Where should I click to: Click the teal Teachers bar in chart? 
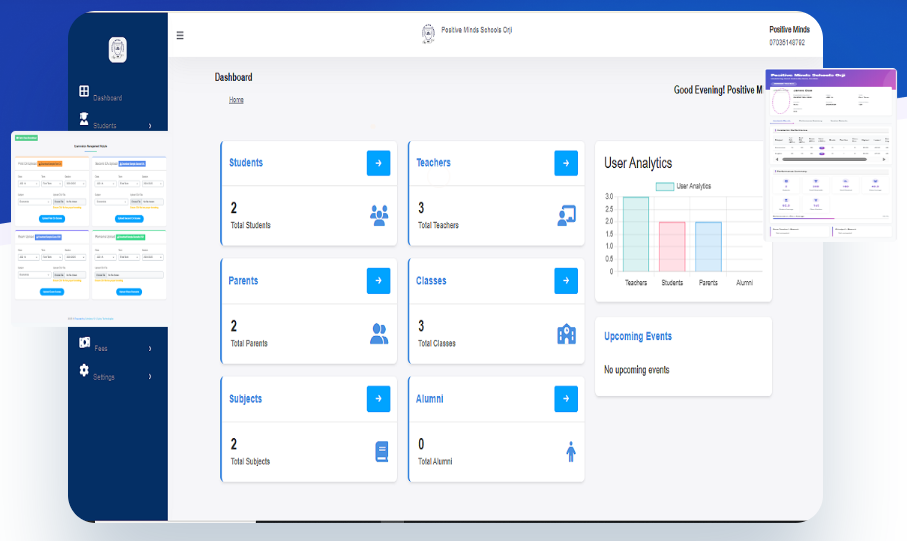636,234
